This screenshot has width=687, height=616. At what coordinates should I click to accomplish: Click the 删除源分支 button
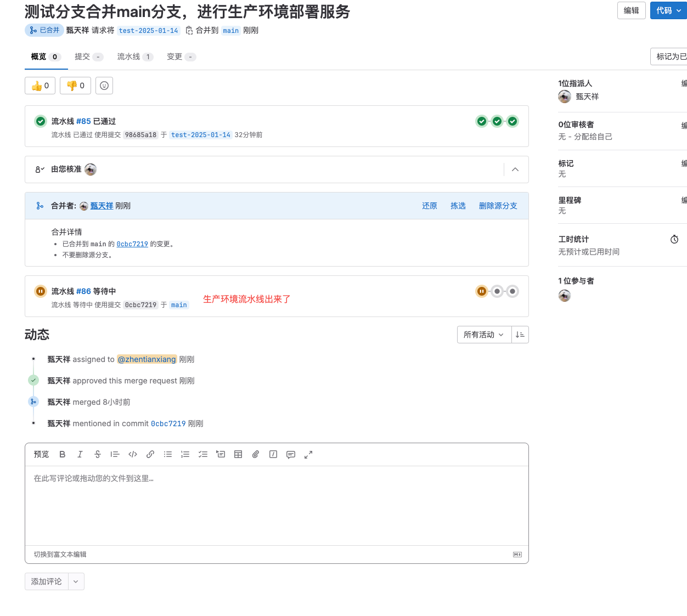tap(498, 206)
